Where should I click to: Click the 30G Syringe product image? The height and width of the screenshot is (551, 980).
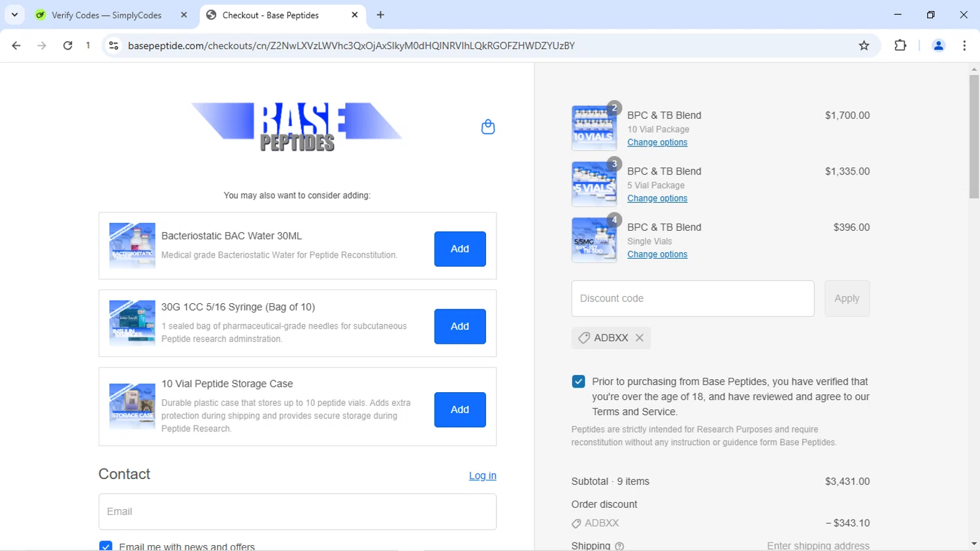click(132, 323)
